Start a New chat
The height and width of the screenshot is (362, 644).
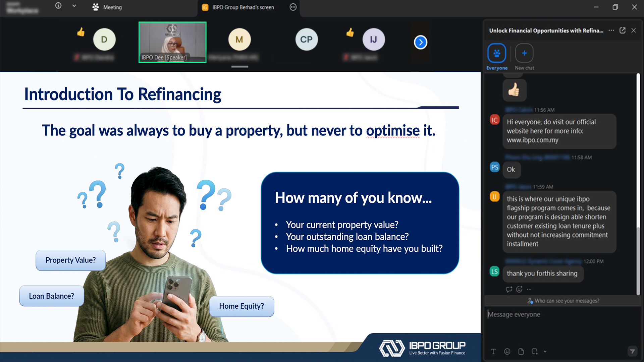click(x=524, y=54)
